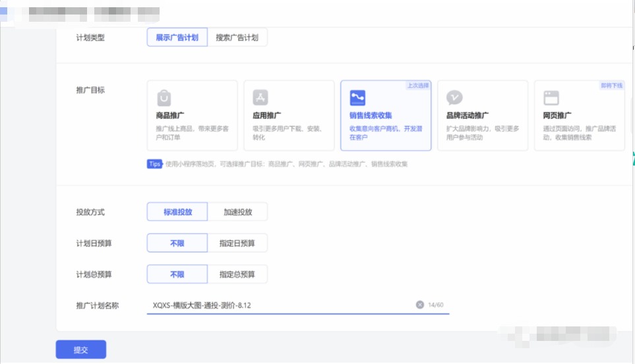Viewport: 635px width, 364px height.
Task: Click 商品推广 description 推广线上商品
Action: [193, 133]
